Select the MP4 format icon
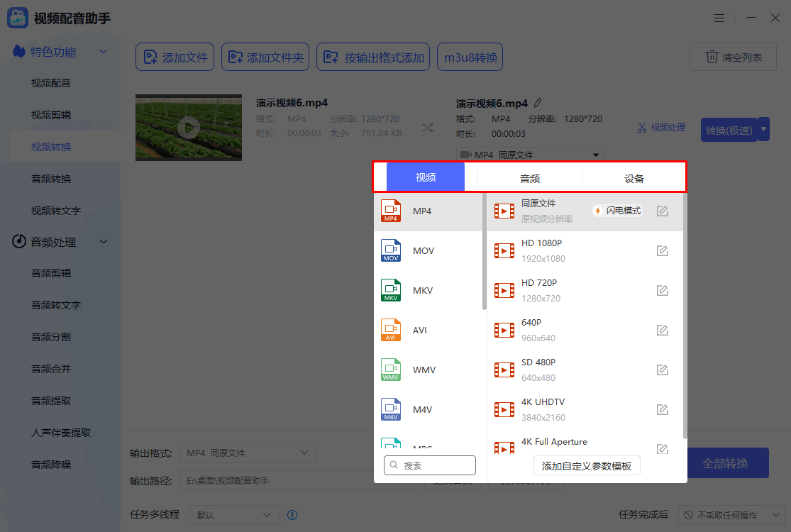 point(391,211)
